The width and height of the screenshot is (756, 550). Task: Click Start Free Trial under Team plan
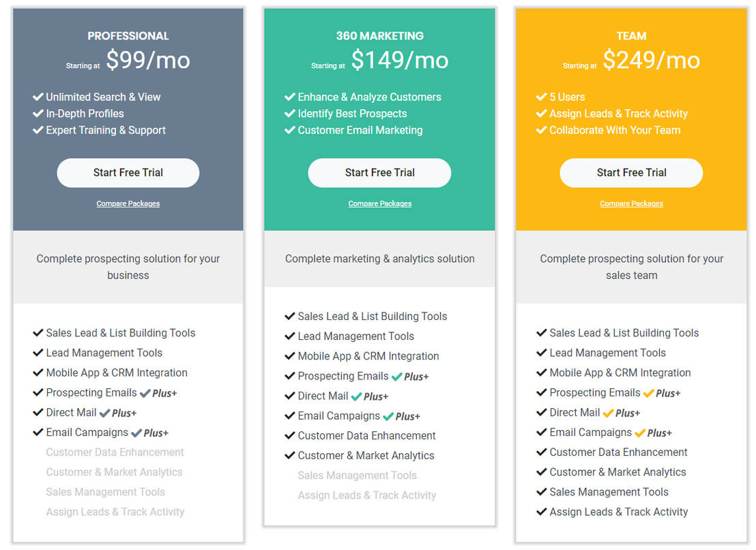tap(631, 173)
